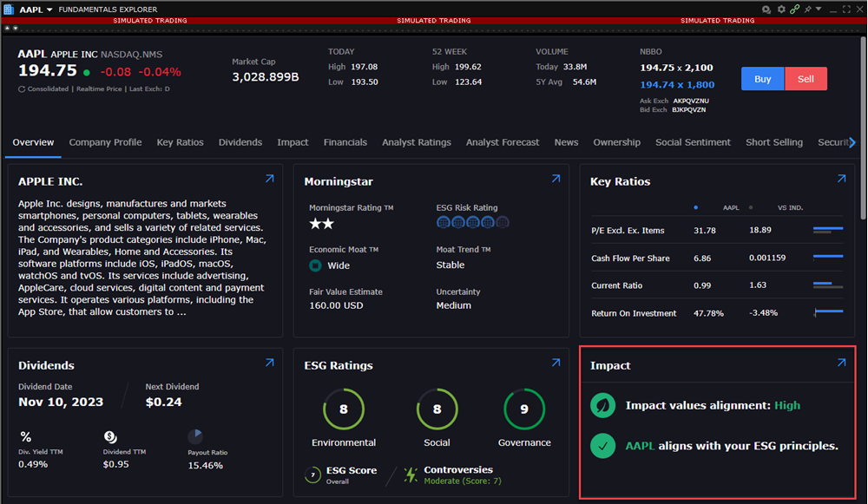Click the Environmental score 8 gauge
This screenshot has height=504, width=868.
tap(343, 409)
